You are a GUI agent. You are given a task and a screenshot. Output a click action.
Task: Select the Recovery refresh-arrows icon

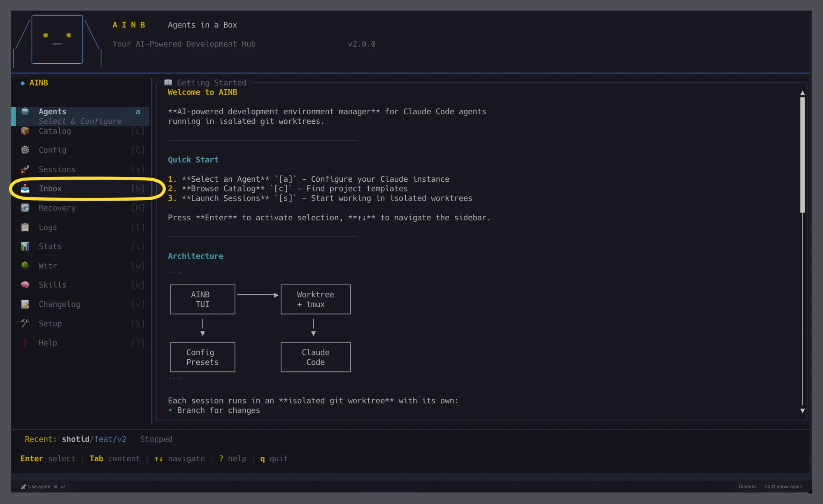coord(25,208)
